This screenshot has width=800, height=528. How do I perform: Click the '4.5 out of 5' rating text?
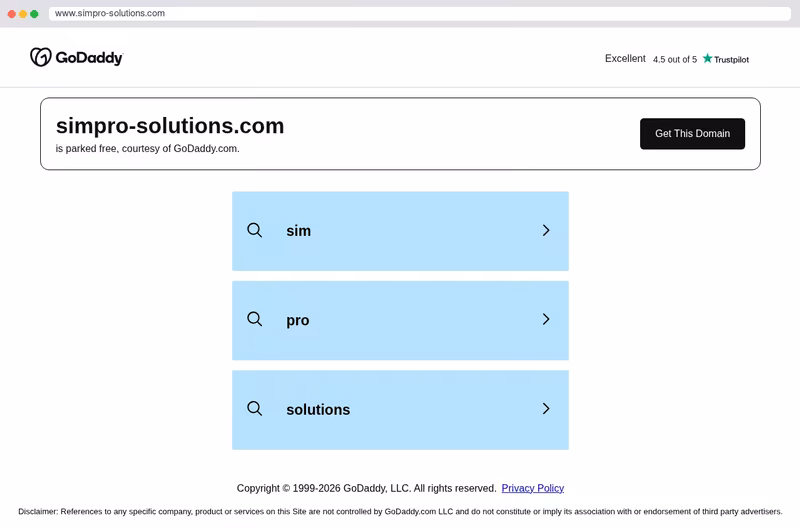pyautogui.click(x=674, y=60)
